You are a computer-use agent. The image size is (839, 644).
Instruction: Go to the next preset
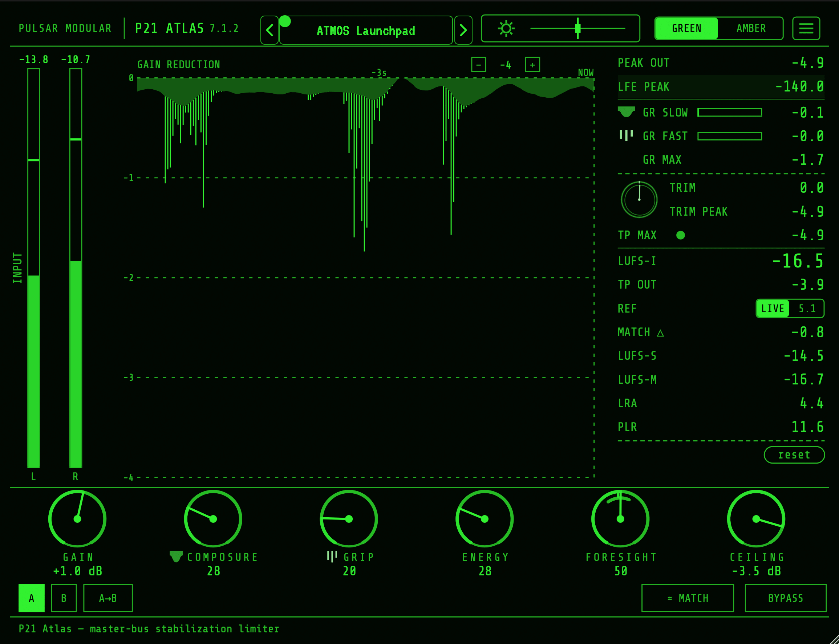tap(463, 30)
